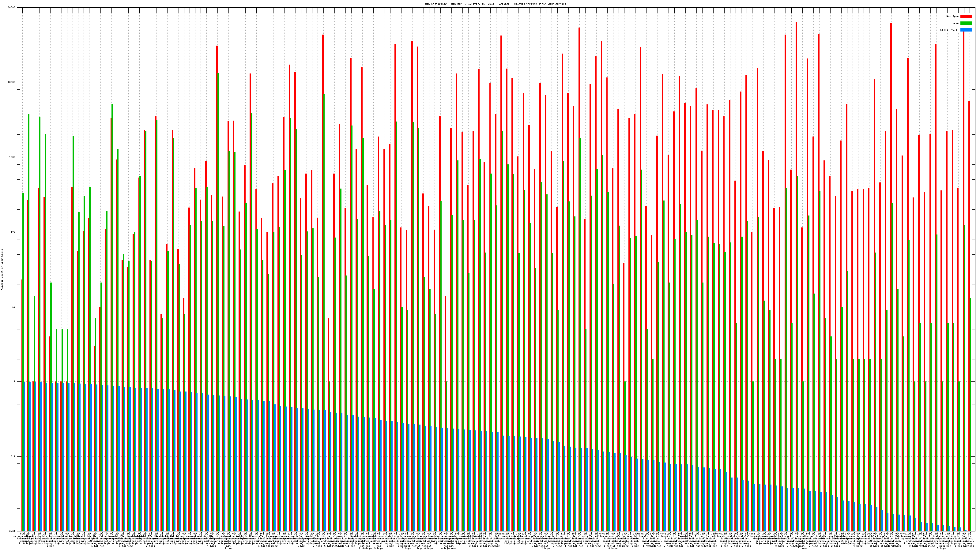Click the 0.01 y-axis tick label
The image size is (980, 551).
pos(13,531)
